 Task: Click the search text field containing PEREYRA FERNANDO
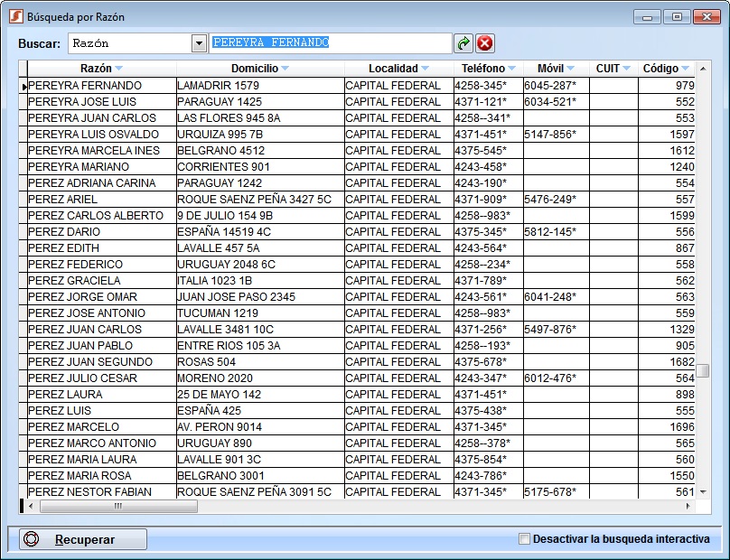coord(330,43)
